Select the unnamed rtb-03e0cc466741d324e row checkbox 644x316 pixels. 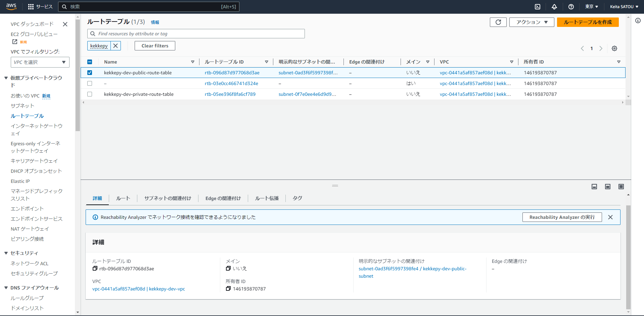90,83
